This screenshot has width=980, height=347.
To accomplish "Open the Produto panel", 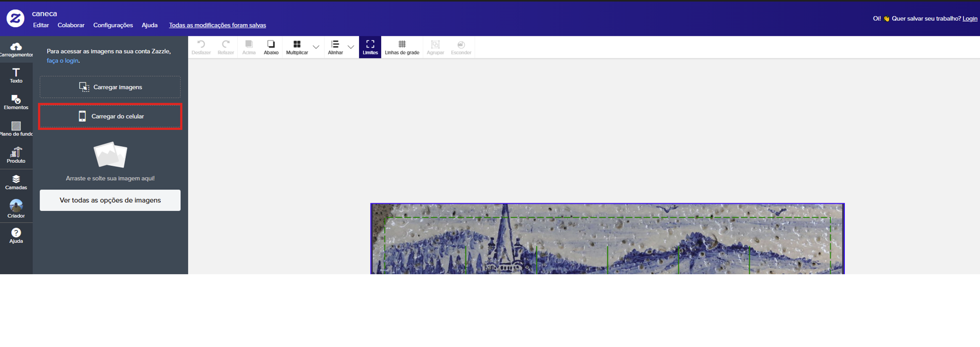I will pyautogui.click(x=16, y=156).
